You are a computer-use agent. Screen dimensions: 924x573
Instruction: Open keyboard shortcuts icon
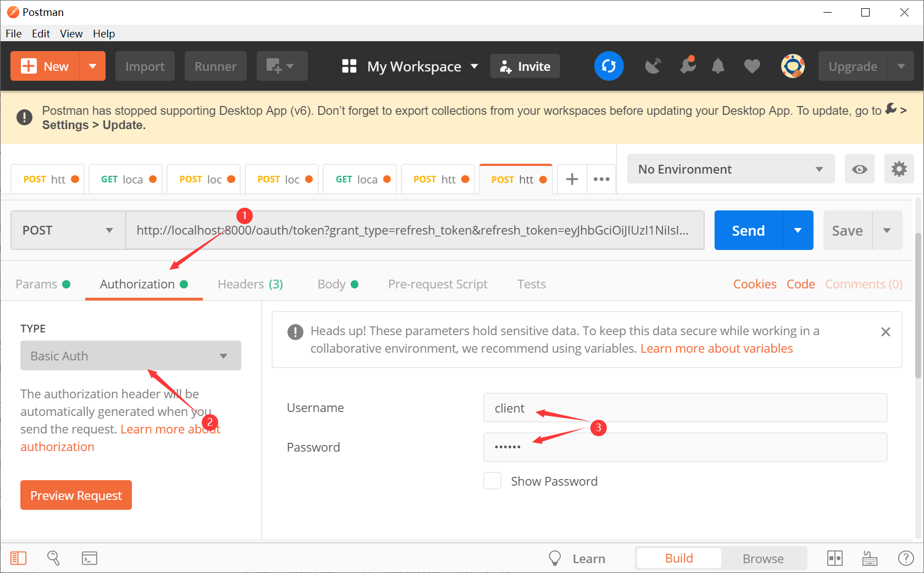tap(870, 558)
